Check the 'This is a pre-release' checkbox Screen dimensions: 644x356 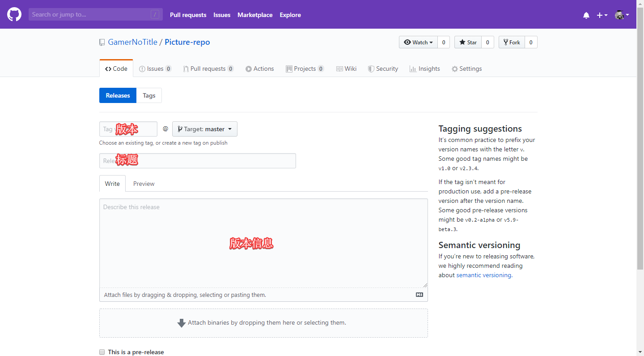tap(102, 352)
